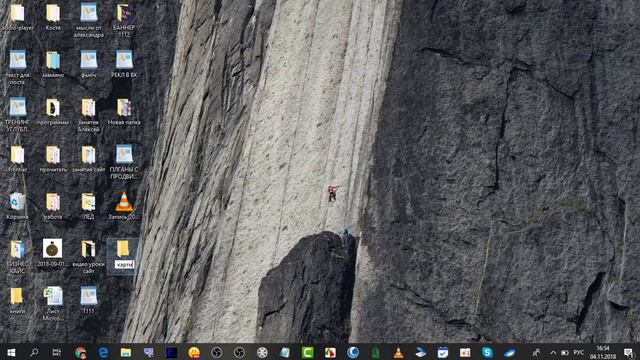Select the мысли от александра file
Screen dimensions: 640x360
[89, 21]
